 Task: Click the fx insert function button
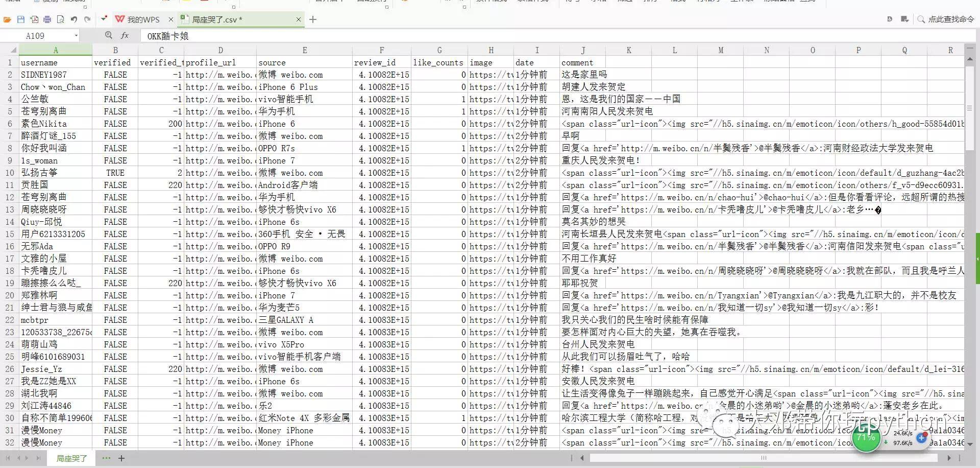125,35
